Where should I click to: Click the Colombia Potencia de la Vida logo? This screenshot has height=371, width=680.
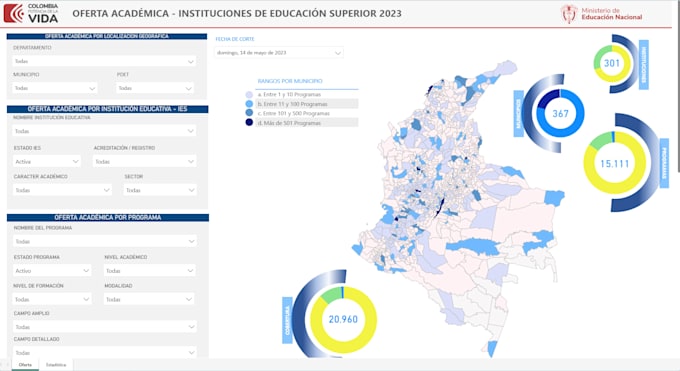[x=31, y=13]
